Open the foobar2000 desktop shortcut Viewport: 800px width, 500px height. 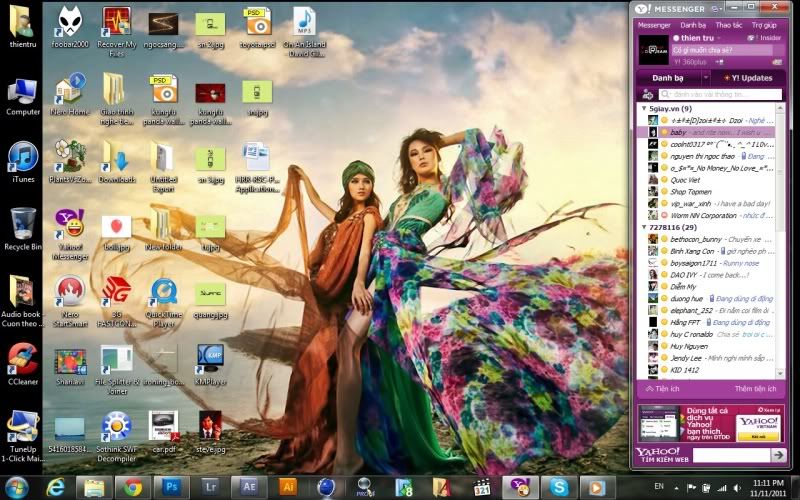click(68, 22)
